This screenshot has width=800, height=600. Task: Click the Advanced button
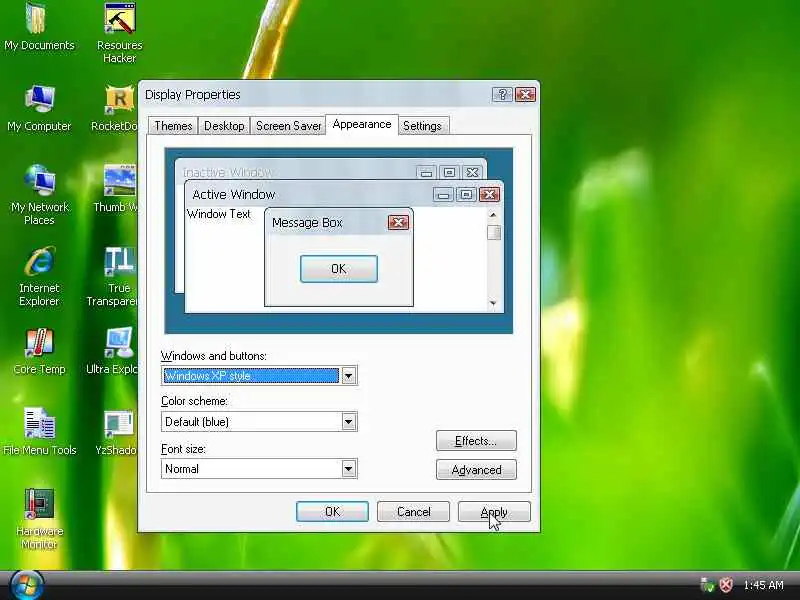476,470
